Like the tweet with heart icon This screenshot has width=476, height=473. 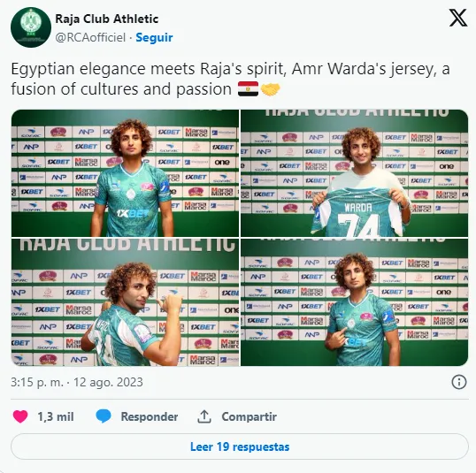pos(20,416)
